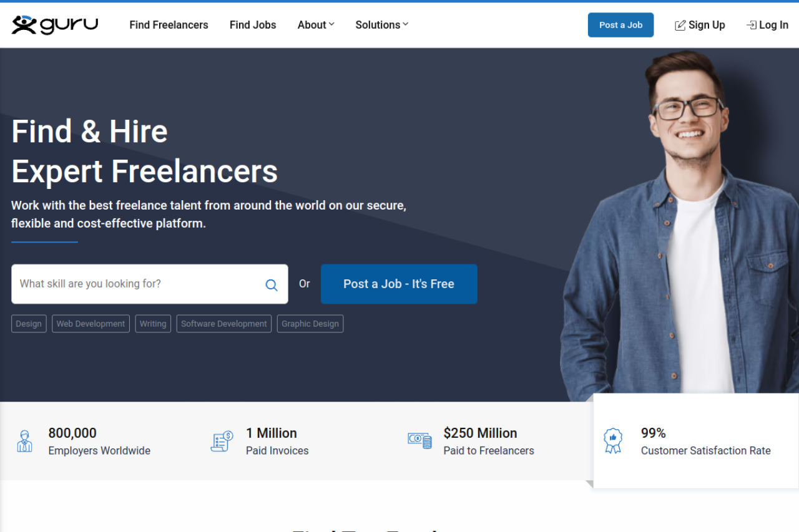799x532 pixels.
Task: Click the Paid to Freelancers money icon
Action: [x=419, y=441]
